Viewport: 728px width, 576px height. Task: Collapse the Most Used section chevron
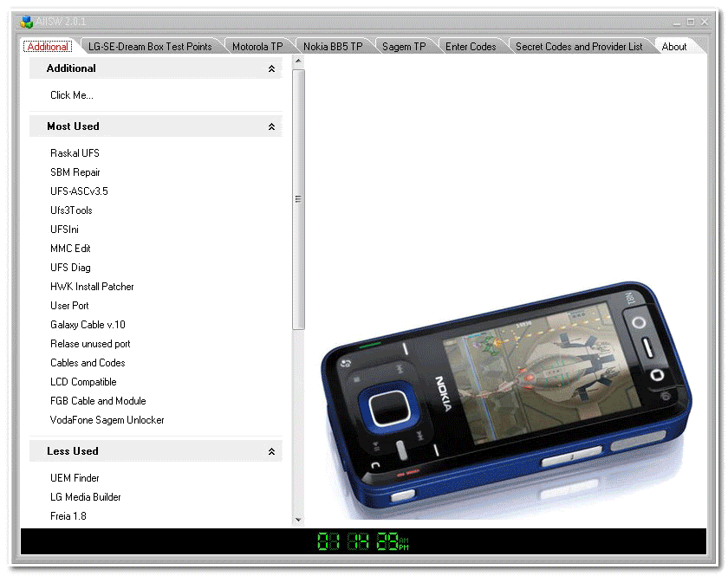271,126
